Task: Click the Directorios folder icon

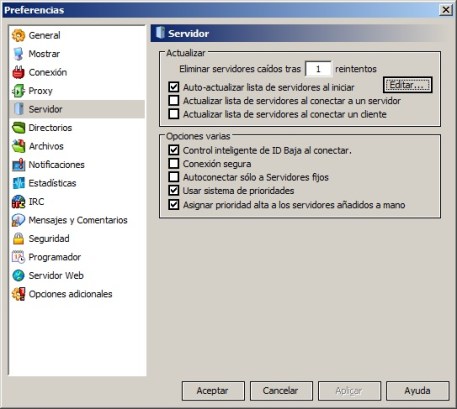Action: (18, 128)
